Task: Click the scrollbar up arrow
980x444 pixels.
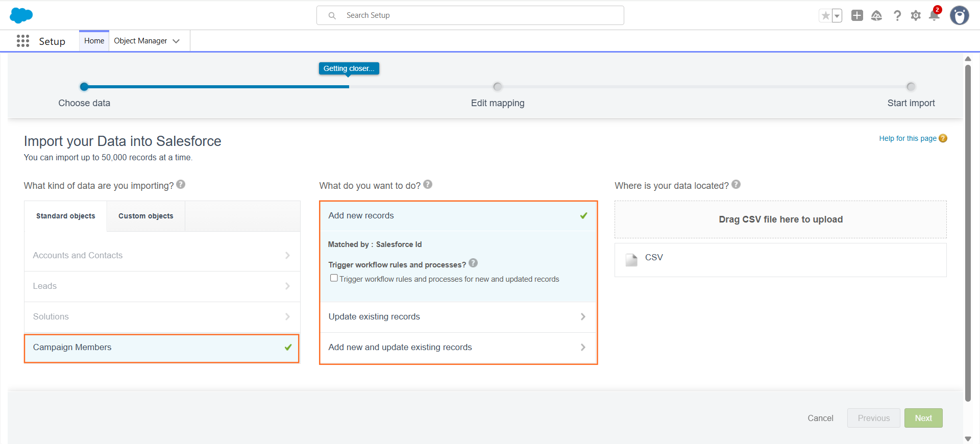Action: click(968, 59)
